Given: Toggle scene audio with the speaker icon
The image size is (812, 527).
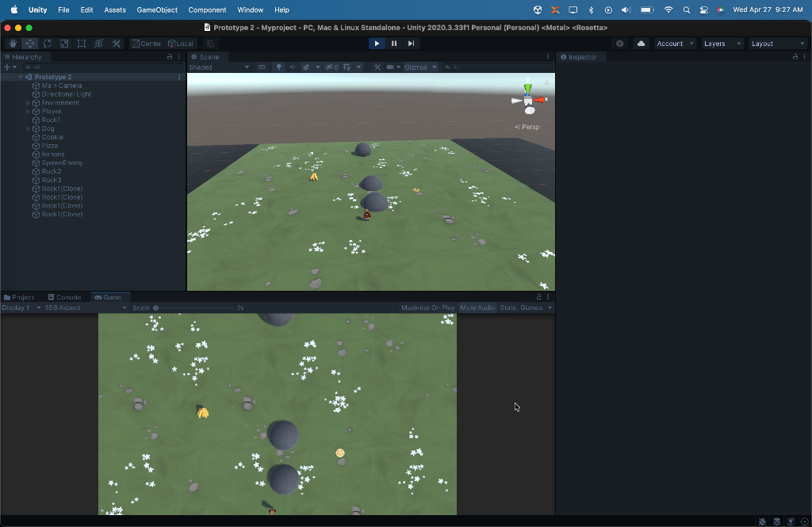Looking at the screenshot, I should click(x=291, y=67).
